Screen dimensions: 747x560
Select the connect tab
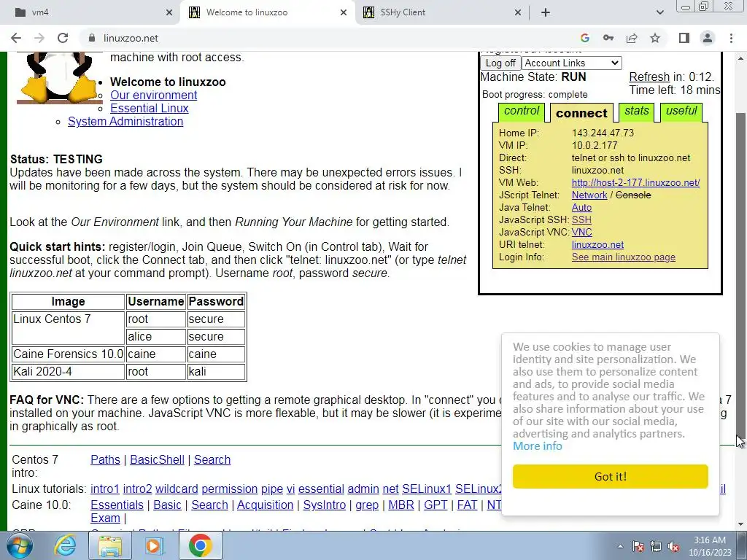tap(581, 113)
